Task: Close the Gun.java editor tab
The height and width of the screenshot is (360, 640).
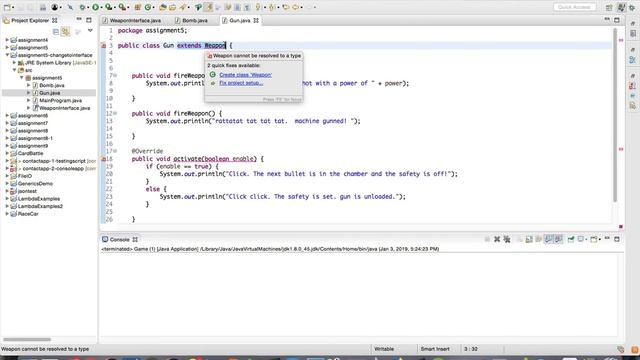Action: (x=256, y=20)
